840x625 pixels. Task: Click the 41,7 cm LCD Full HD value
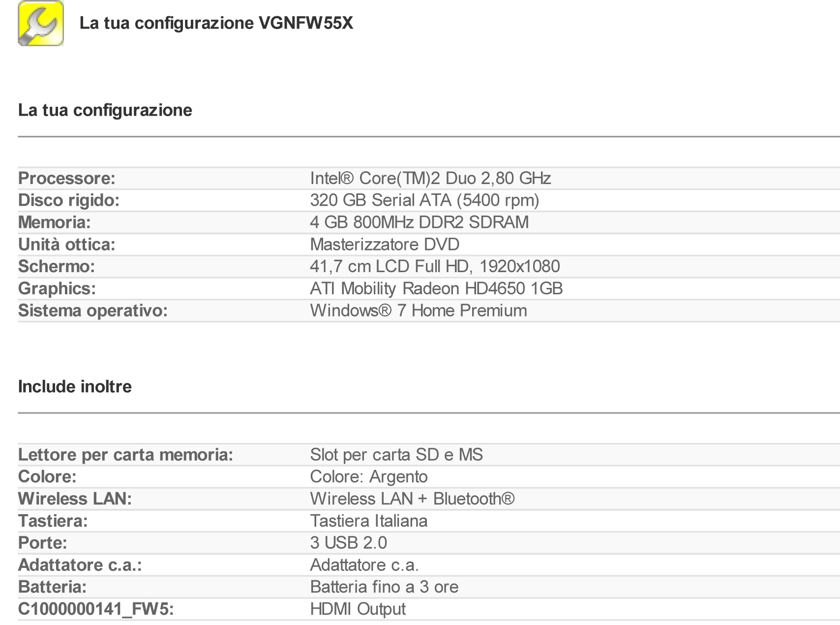pos(435,266)
